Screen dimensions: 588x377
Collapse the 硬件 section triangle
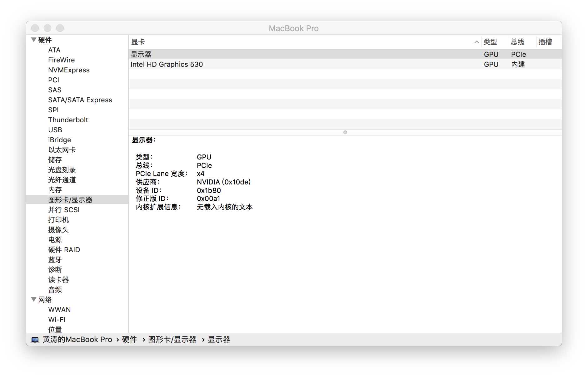(34, 40)
